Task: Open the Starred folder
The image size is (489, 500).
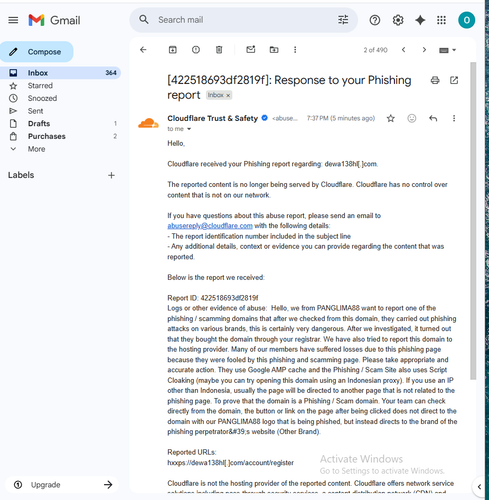Action: pos(40,86)
